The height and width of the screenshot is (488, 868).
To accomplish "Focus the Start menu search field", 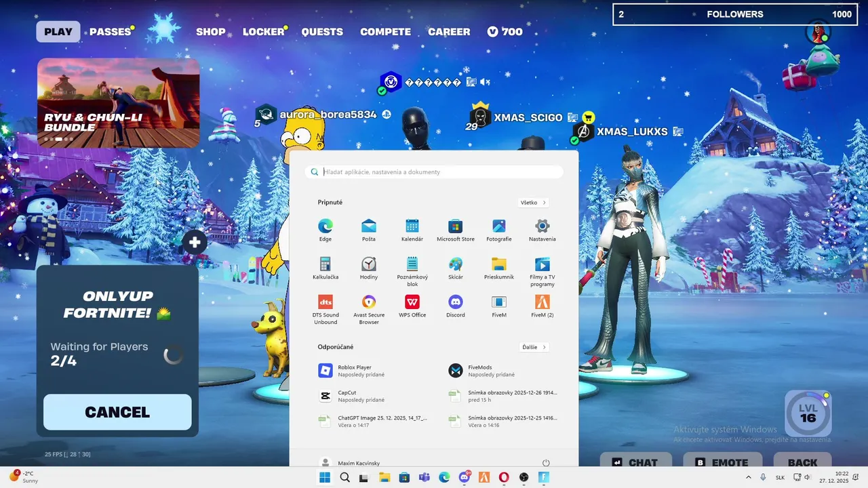I will coord(434,172).
